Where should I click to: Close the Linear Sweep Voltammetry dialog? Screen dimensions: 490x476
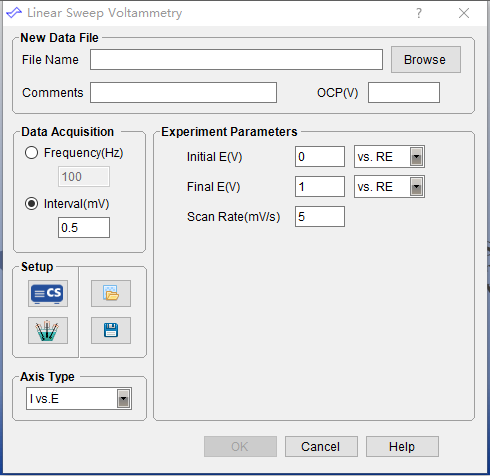tap(464, 13)
